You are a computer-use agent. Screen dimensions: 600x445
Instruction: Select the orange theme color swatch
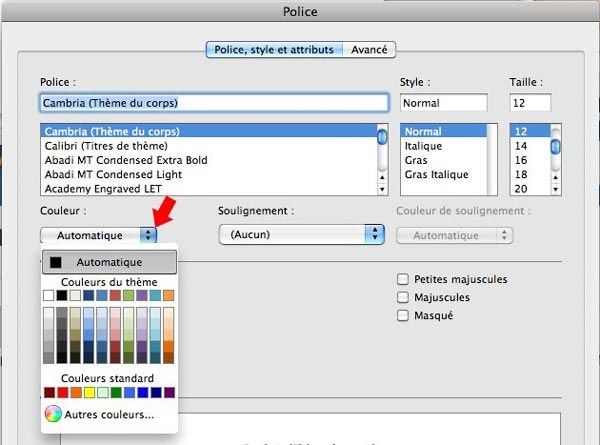click(x=168, y=295)
